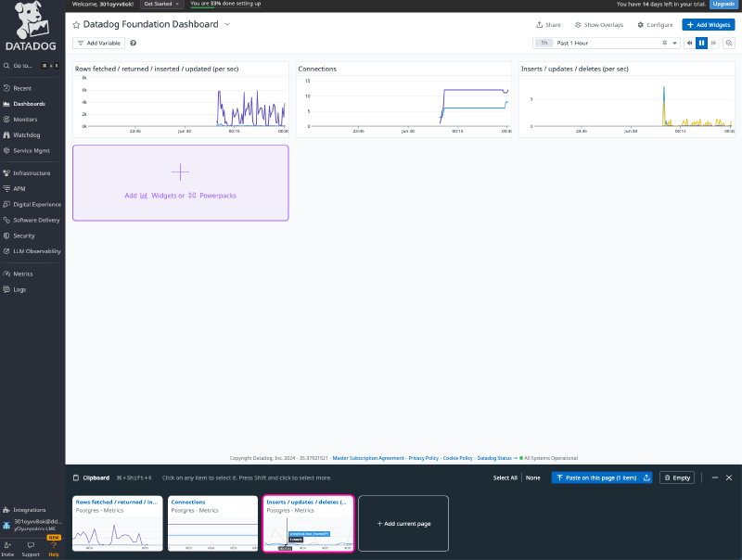This screenshot has height=560, width=742.
Task: Open Watchdog from the sidebar
Action: (26, 134)
